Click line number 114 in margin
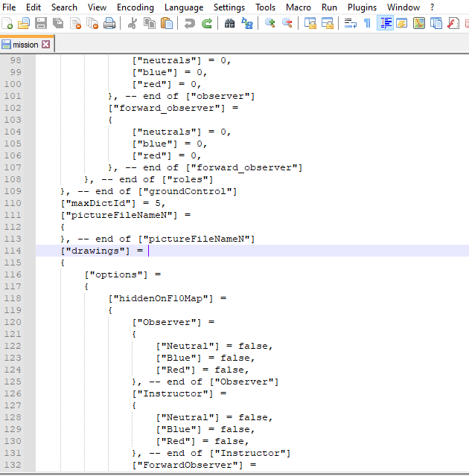This screenshot has height=476, width=469. tap(13, 251)
